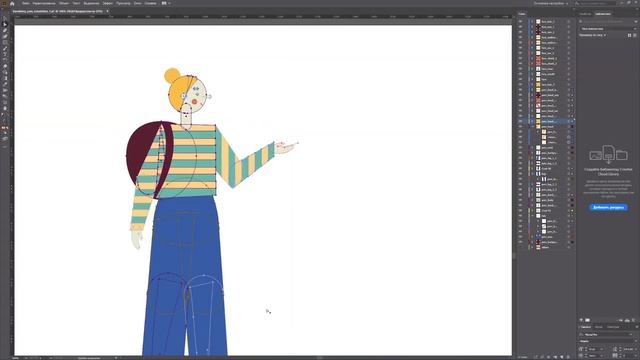Image resolution: width=640 pixels, height=360 pixels.
Task: Open the Объект menu
Action: (64, 3)
